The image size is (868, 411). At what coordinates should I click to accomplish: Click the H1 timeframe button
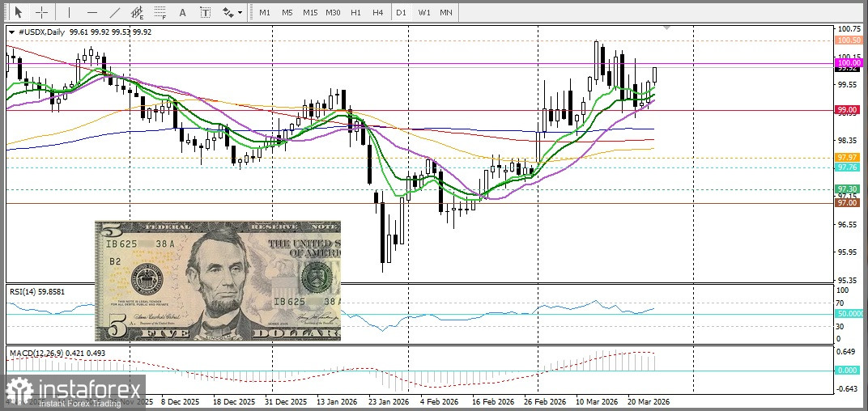pos(355,12)
